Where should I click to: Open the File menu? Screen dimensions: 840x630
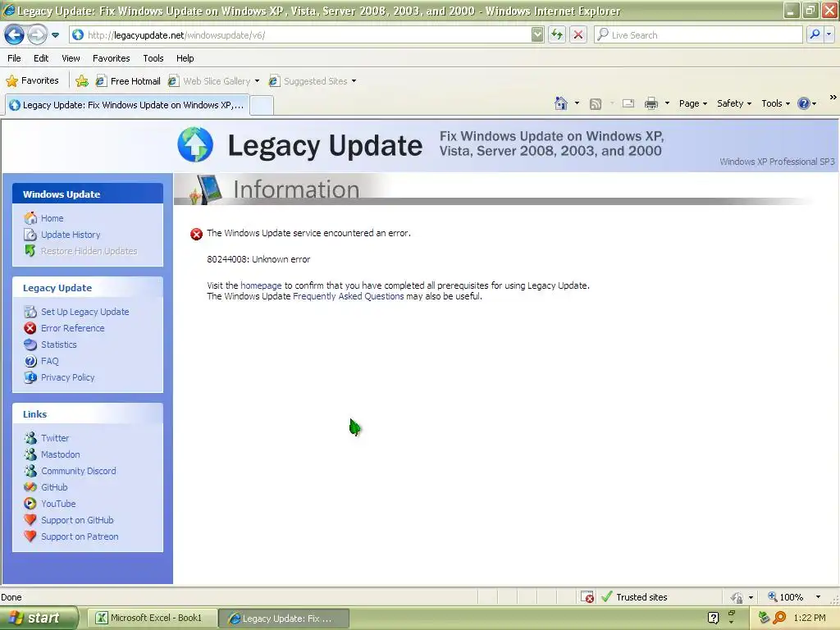(x=15, y=58)
